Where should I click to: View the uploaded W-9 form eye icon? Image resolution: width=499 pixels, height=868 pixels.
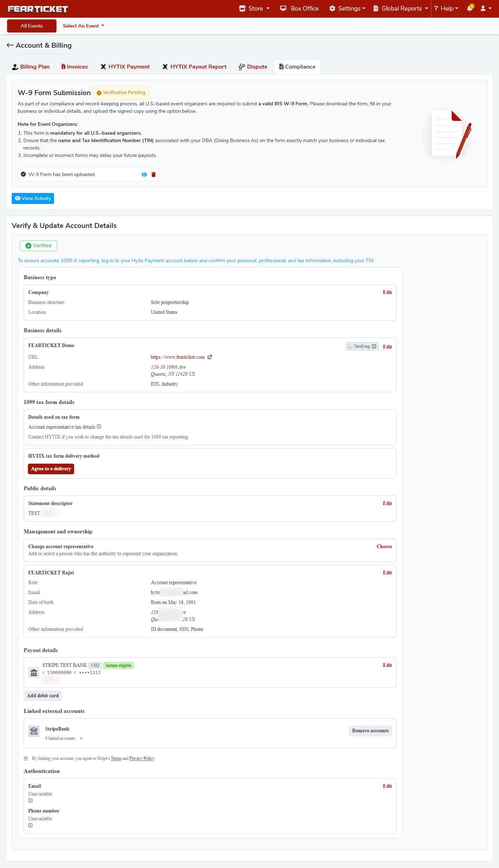pos(144,175)
